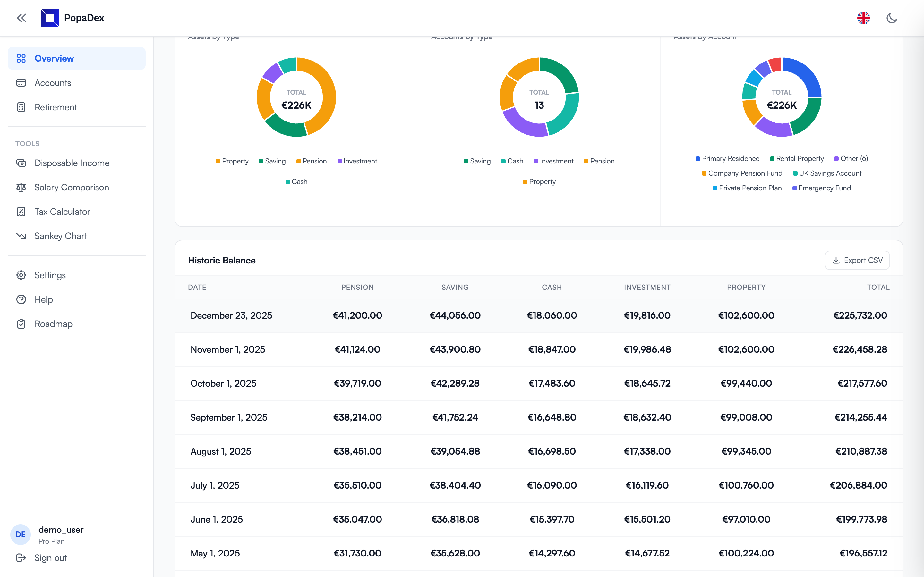This screenshot has height=577, width=924.
Task: Click the Retirement sidebar icon
Action: tap(21, 107)
